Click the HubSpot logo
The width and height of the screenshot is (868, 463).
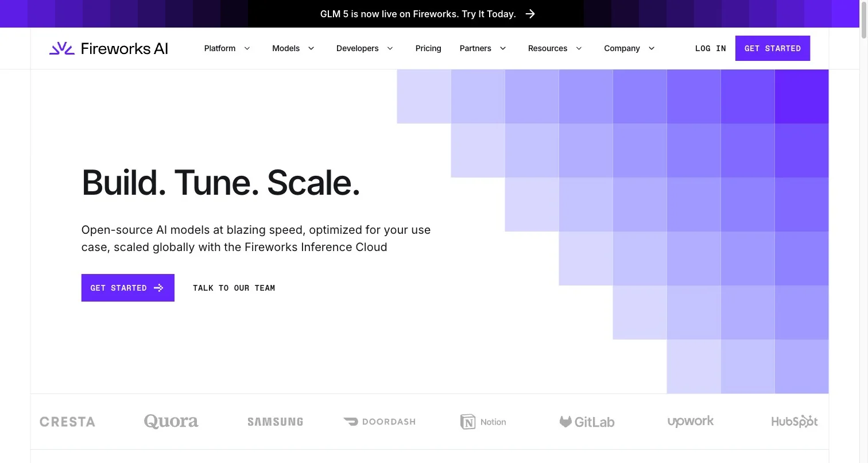coord(795,422)
